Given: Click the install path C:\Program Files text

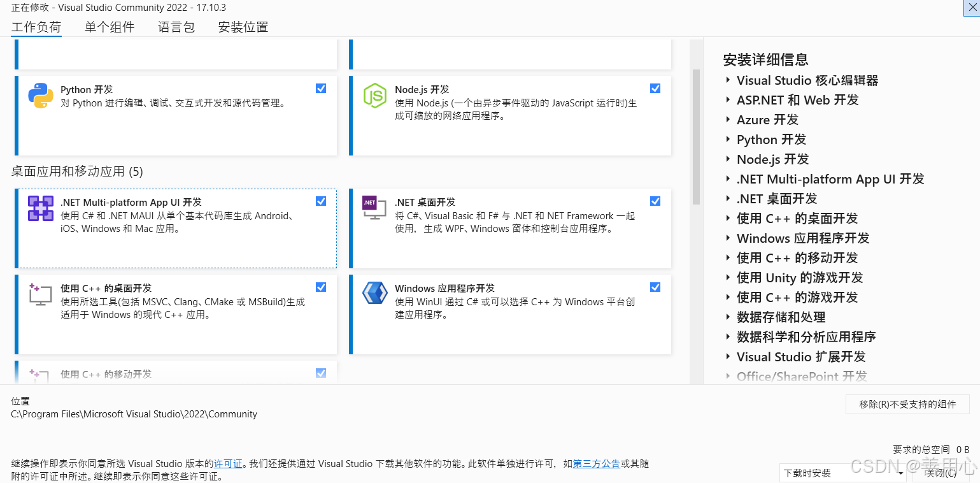Looking at the screenshot, I should [134, 414].
